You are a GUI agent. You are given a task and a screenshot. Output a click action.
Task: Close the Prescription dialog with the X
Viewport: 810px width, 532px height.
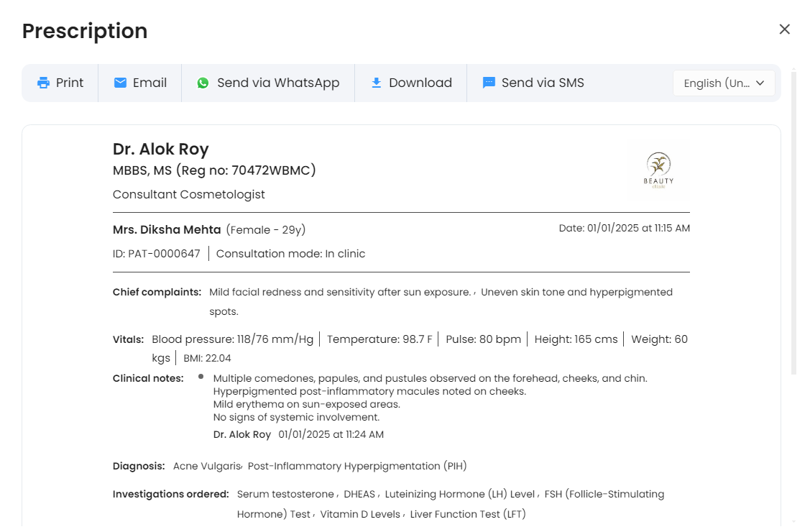click(x=784, y=29)
